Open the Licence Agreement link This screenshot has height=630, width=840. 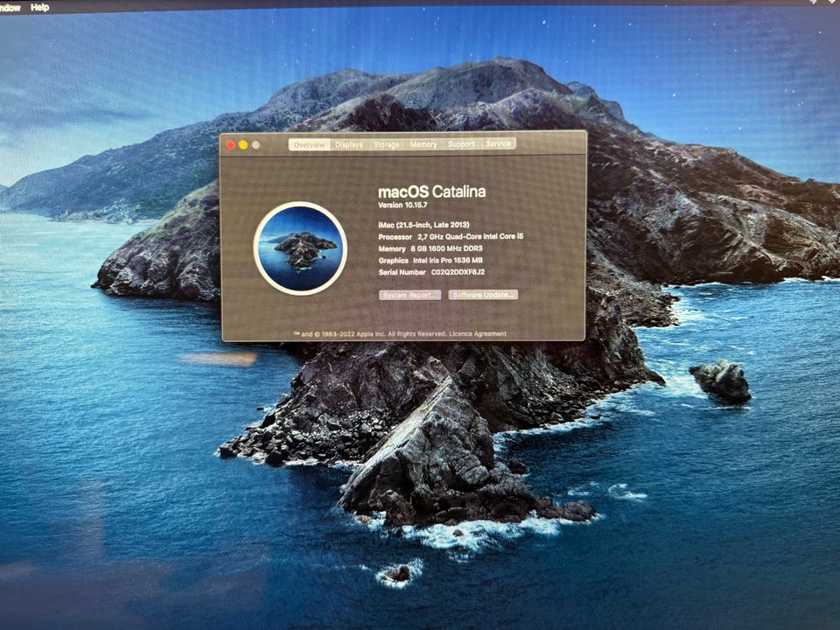tap(478, 333)
